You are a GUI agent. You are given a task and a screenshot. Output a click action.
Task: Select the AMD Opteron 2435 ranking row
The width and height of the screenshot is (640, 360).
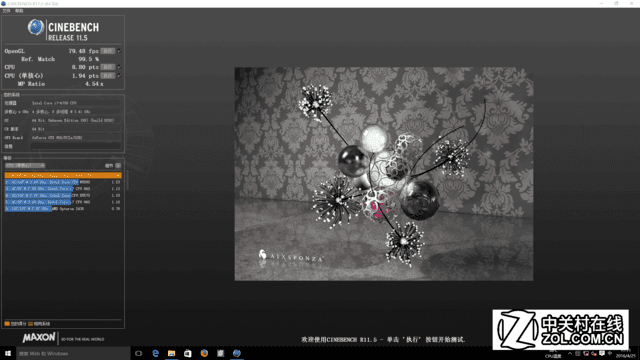[x=63, y=209]
